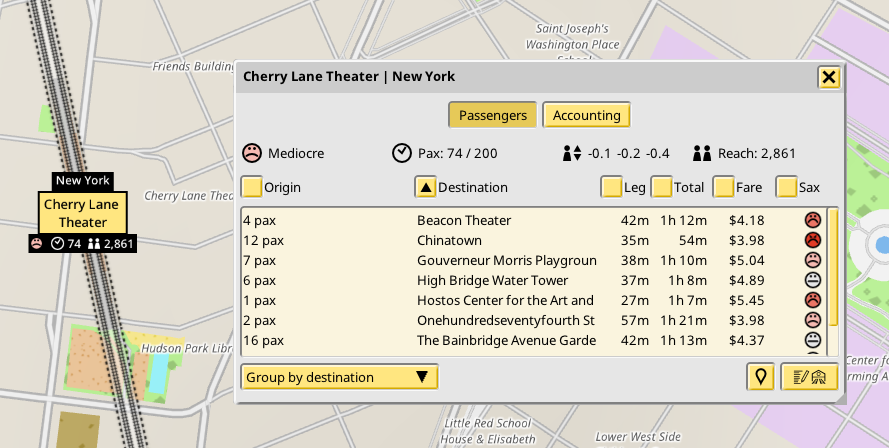This screenshot has height=448, width=889.
Task: Click the High Bridge Water Tower face icon
Action: coord(813,280)
